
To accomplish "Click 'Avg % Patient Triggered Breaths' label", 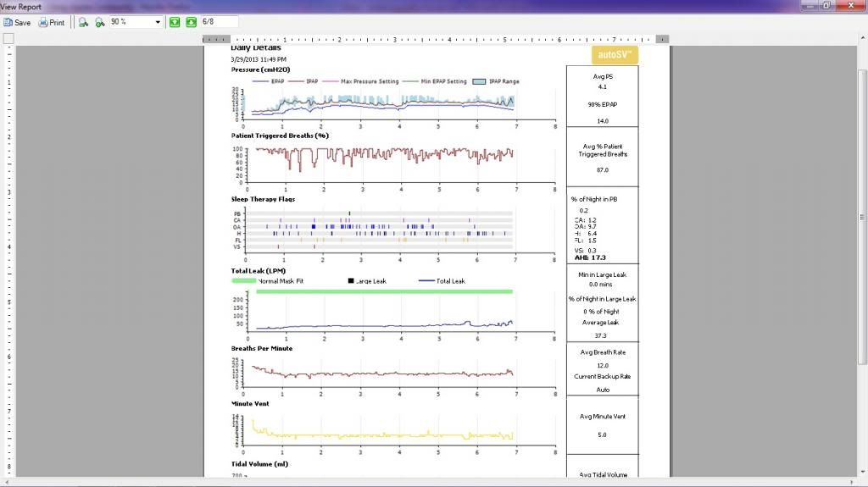I will click(603, 151).
